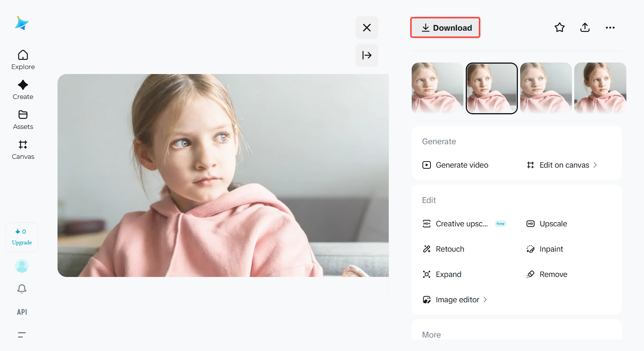
Task: Click the Generate video play icon
Action: coord(427,165)
